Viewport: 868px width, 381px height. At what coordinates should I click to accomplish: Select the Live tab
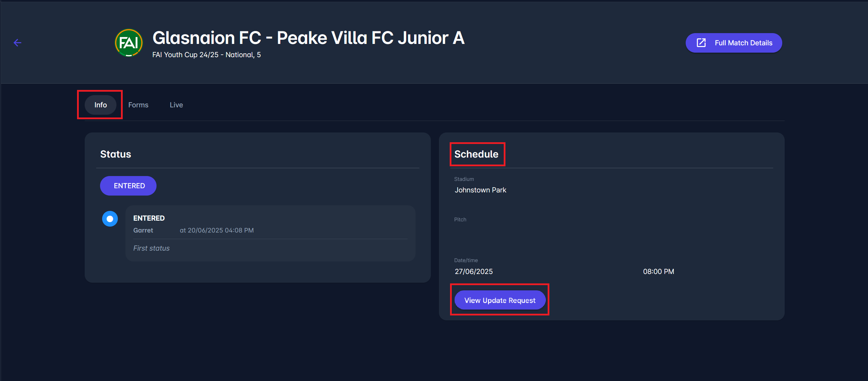pyautogui.click(x=176, y=105)
